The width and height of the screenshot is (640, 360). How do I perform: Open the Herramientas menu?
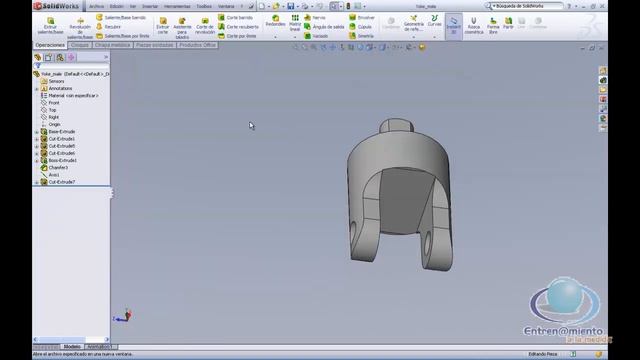(x=177, y=7)
